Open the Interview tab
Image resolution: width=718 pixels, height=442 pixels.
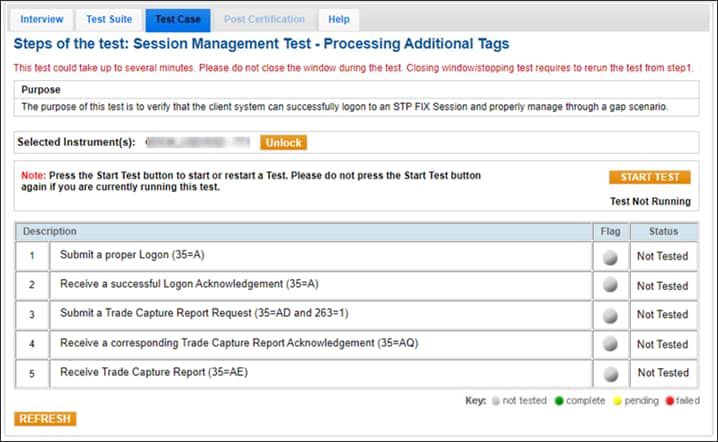pyautogui.click(x=41, y=19)
